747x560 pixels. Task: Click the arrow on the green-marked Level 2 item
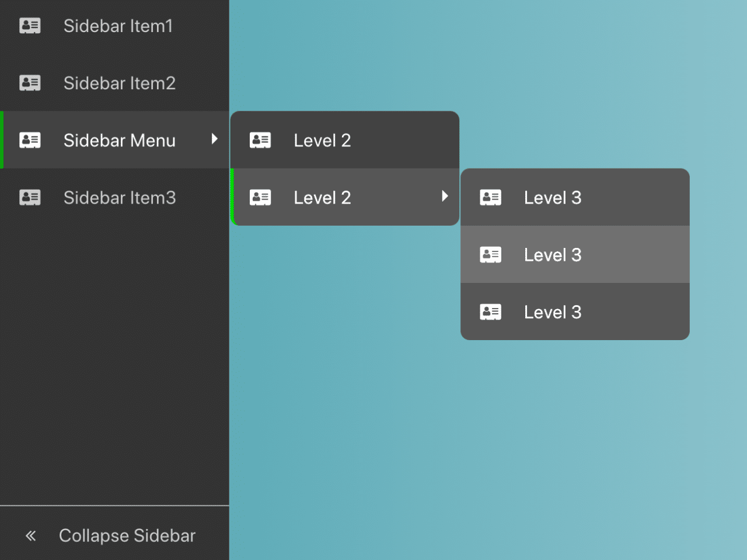(x=445, y=196)
